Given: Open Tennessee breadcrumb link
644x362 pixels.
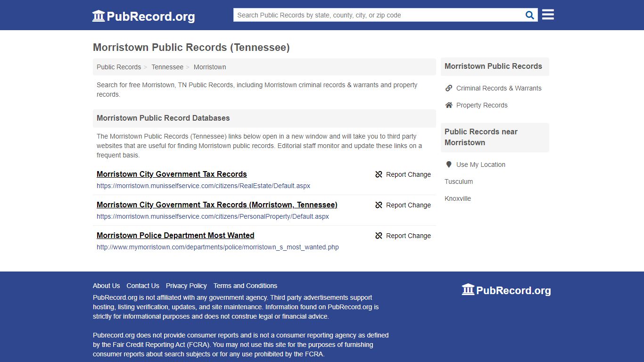Looking at the screenshot, I should (x=167, y=67).
